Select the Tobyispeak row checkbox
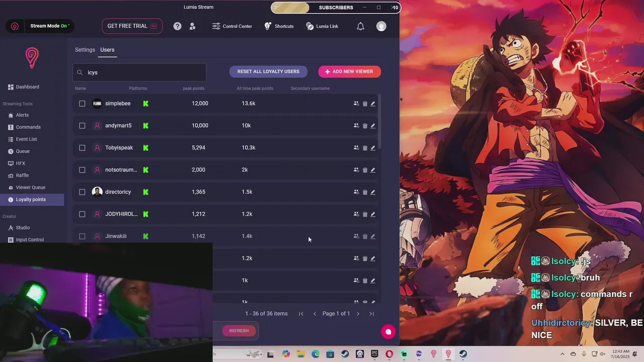This screenshot has height=362, width=644. pyautogui.click(x=82, y=148)
